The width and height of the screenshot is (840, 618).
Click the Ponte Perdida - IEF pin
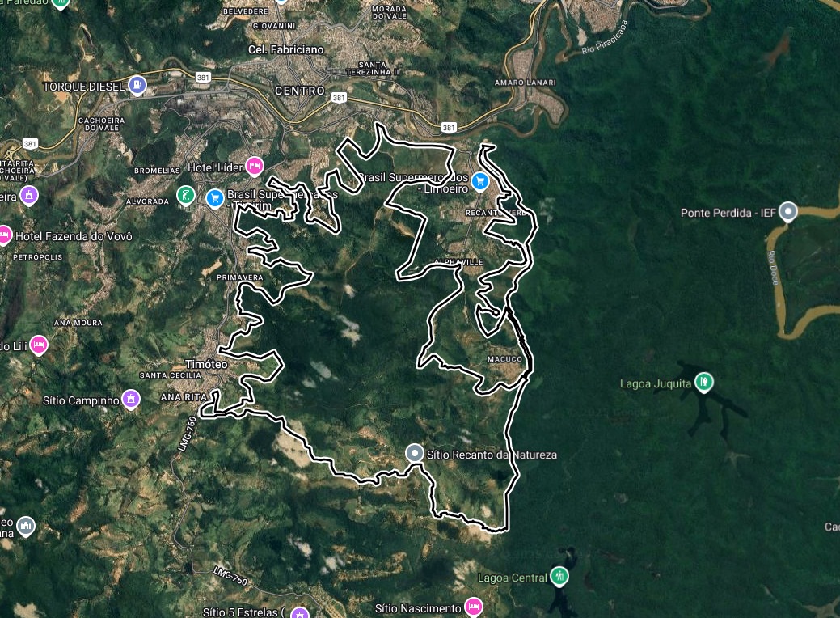(787, 212)
